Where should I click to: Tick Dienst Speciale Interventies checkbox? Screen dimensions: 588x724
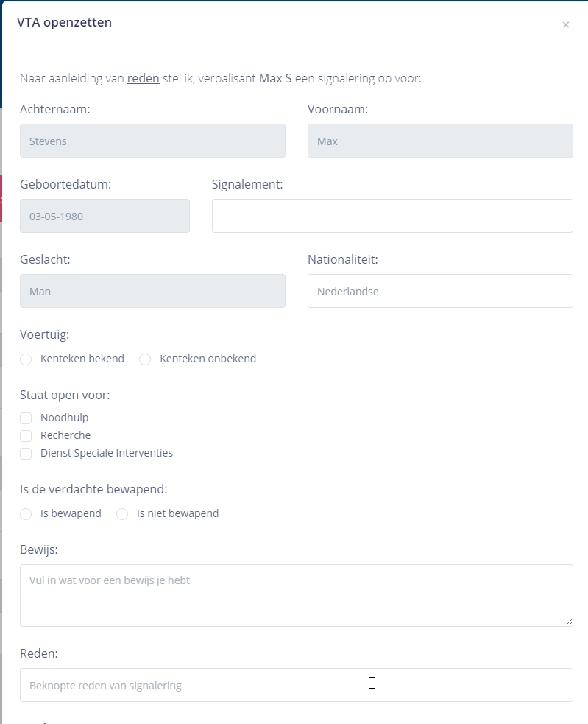click(26, 454)
